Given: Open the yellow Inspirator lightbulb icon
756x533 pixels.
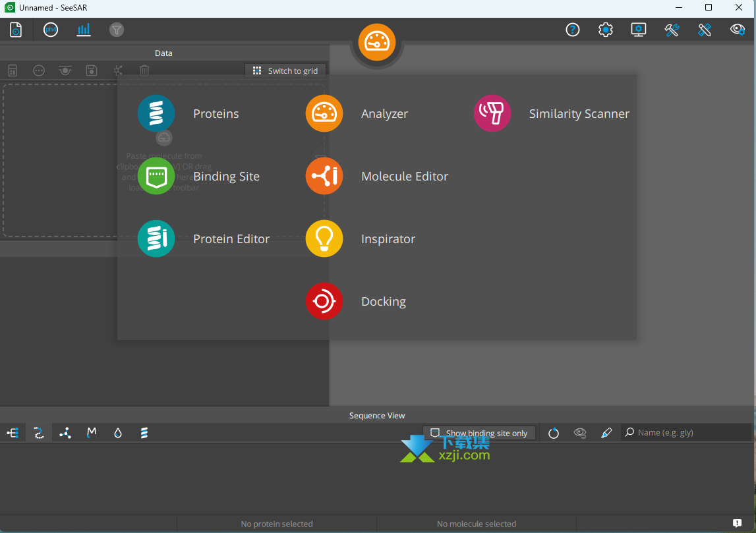Looking at the screenshot, I should [x=324, y=239].
